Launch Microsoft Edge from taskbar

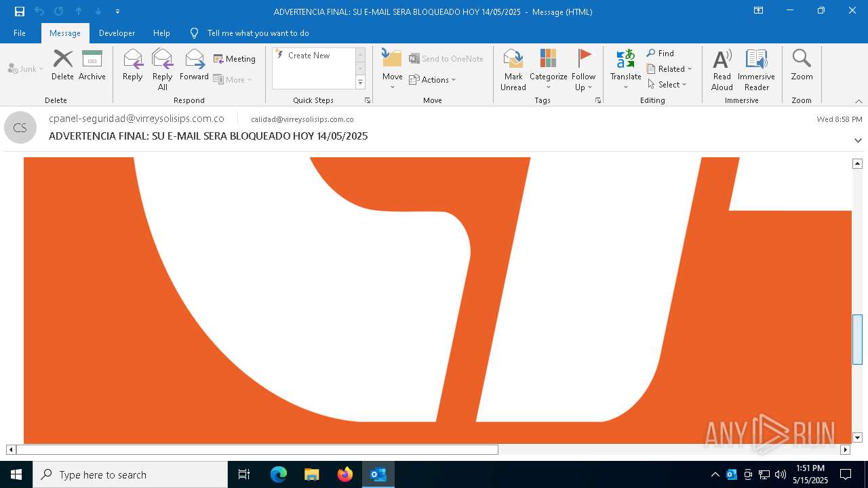(279, 474)
